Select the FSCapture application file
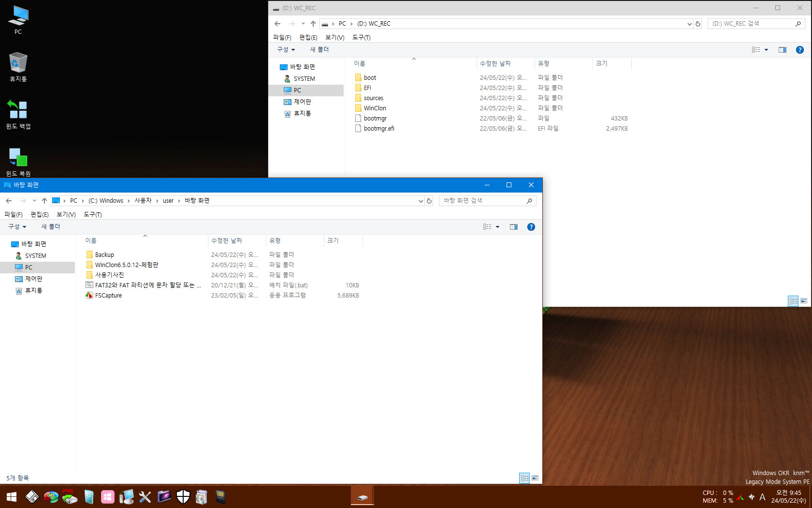 coord(108,296)
